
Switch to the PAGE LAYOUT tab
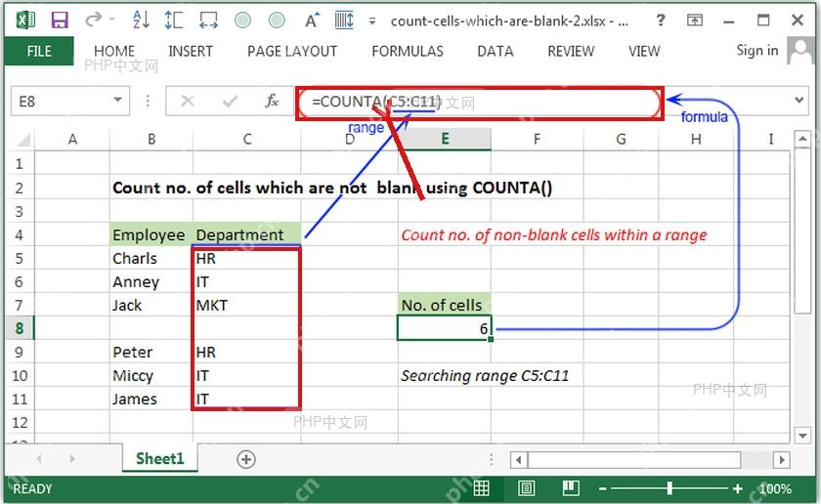coord(292,52)
